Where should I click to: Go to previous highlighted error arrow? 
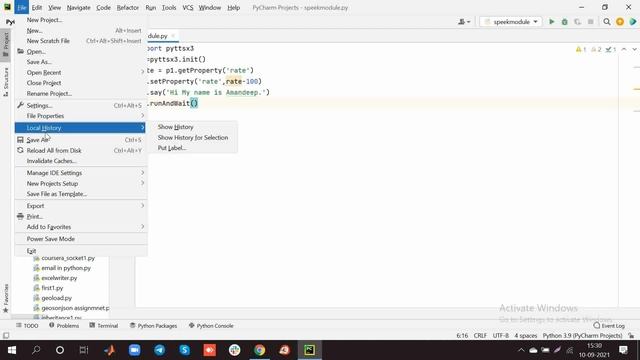[x=624, y=49]
